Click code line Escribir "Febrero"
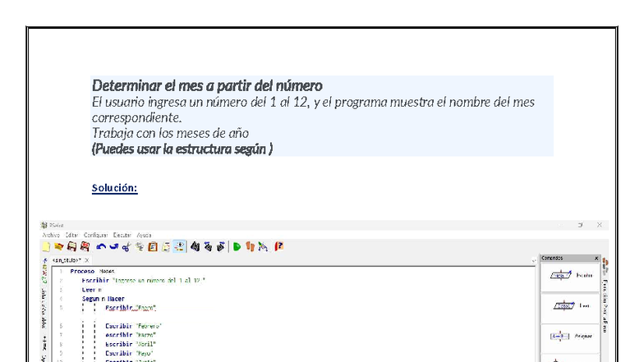This screenshot has height=362, width=644. click(x=134, y=326)
